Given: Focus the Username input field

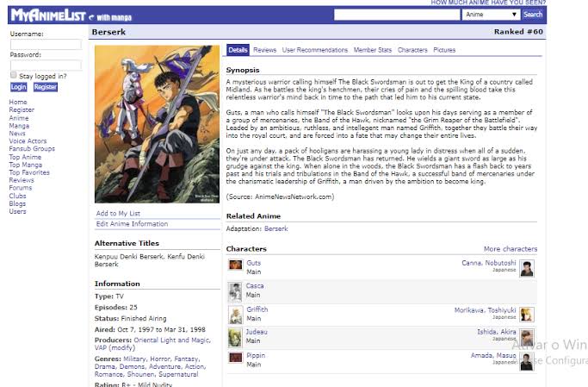Looking at the screenshot, I should click(x=46, y=44).
